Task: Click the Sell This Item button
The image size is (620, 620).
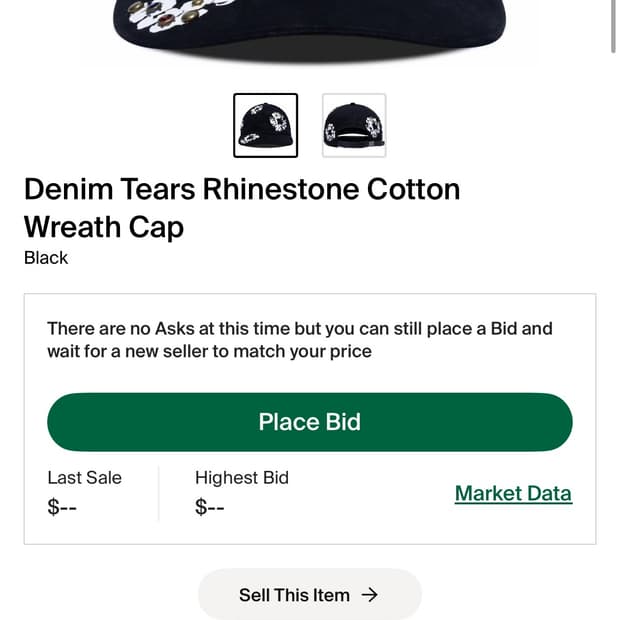Action: [x=309, y=595]
